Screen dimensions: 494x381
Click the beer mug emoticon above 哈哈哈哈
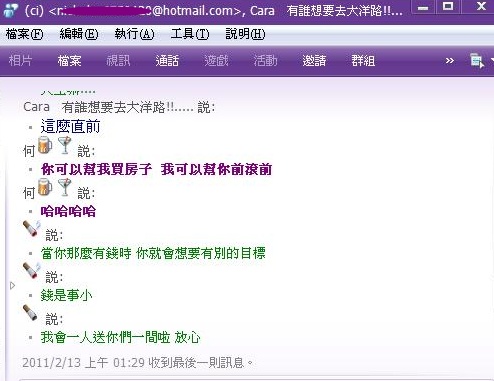point(45,187)
